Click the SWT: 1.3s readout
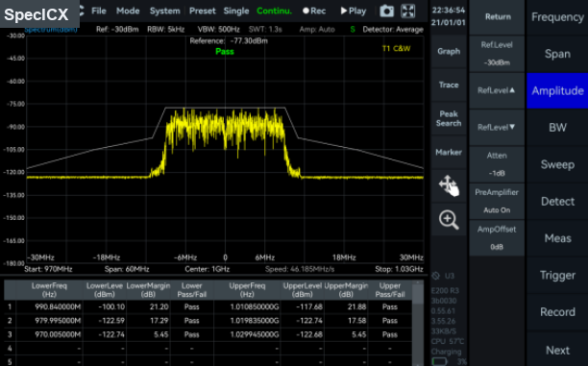This screenshot has height=366, width=588. 265,29
